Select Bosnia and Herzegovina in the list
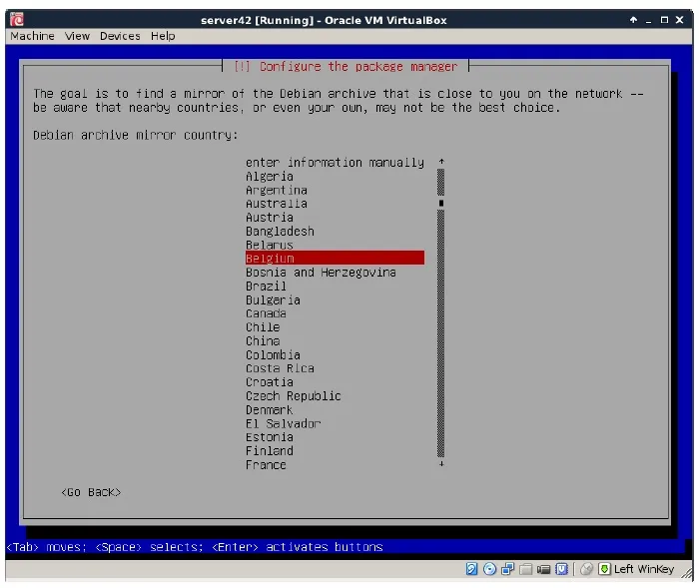 click(335, 273)
